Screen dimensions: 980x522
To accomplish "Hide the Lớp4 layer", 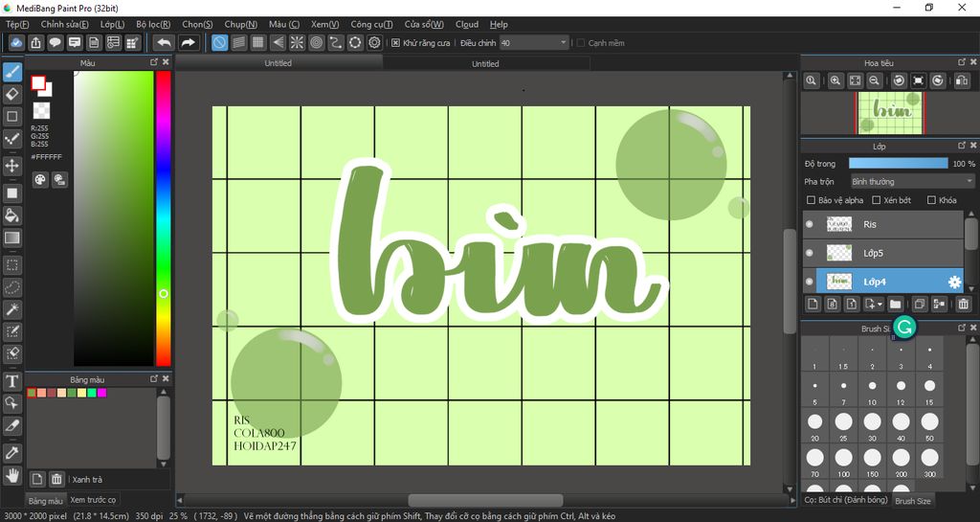I will pos(810,282).
